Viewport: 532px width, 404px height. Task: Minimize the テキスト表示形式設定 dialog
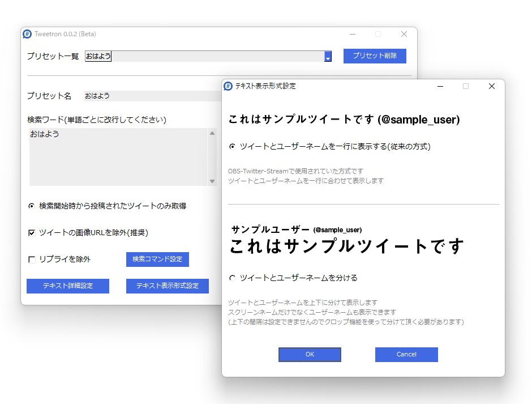coord(440,86)
